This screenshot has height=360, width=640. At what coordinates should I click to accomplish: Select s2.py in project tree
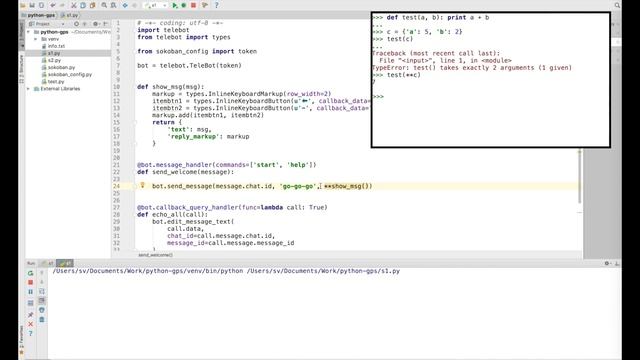pyautogui.click(x=54, y=60)
